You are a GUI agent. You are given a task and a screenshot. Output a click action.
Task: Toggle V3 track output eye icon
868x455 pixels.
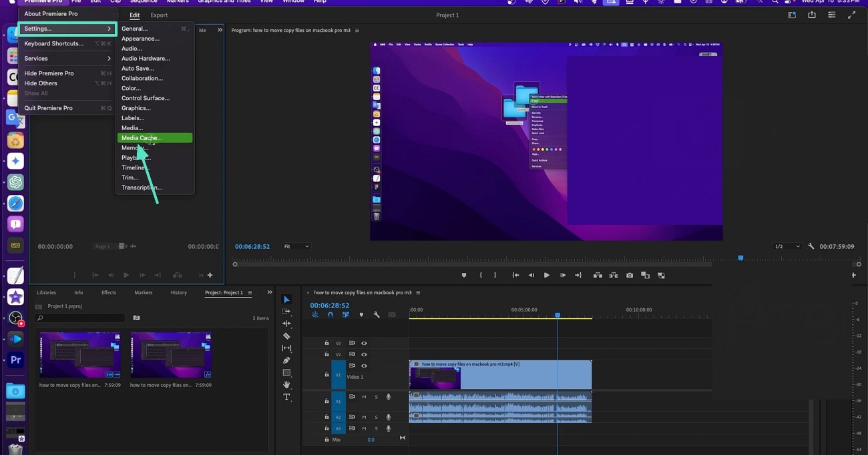pos(364,343)
